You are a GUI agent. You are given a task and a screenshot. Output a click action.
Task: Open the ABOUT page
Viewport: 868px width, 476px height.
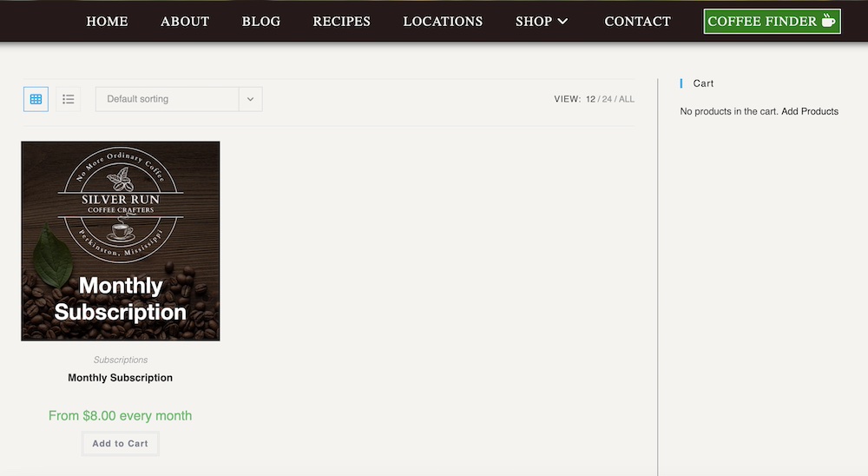(185, 21)
